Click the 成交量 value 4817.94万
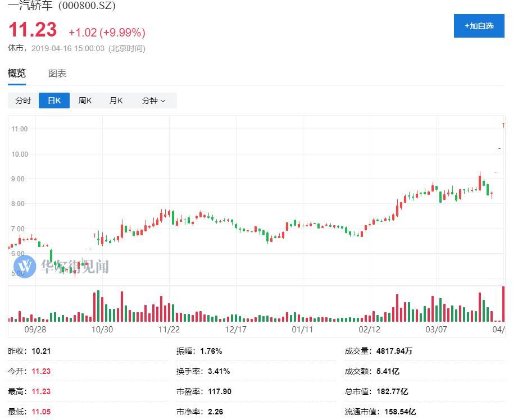The image size is (518, 420). click(x=394, y=351)
